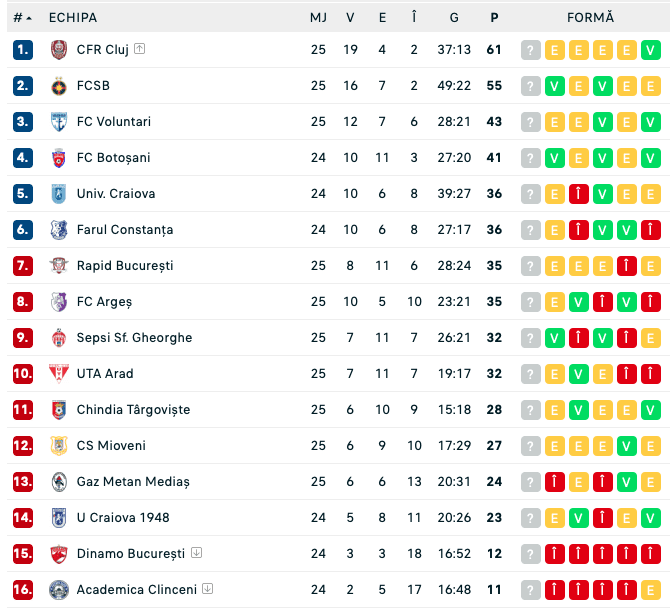The image size is (670, 609).
Task: Open the Farul Constanța team link
Action: 125,230
